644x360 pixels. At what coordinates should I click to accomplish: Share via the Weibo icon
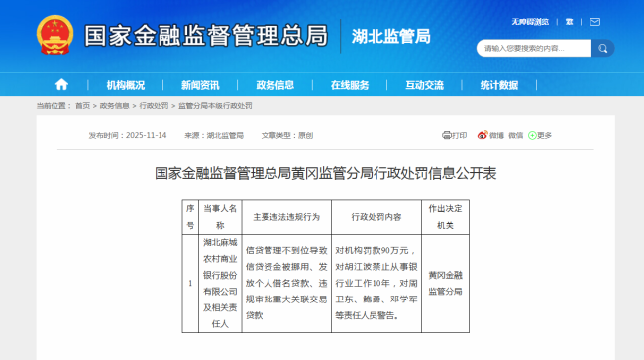(x=483, y=135)
